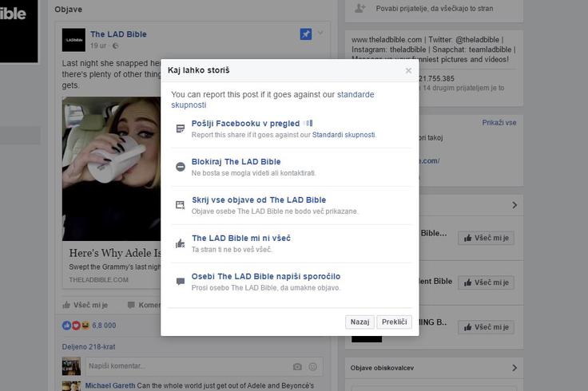Viewport: 588px width, 391px height.
Task: Click the invite friends person icon
Action: coord(360,8)
